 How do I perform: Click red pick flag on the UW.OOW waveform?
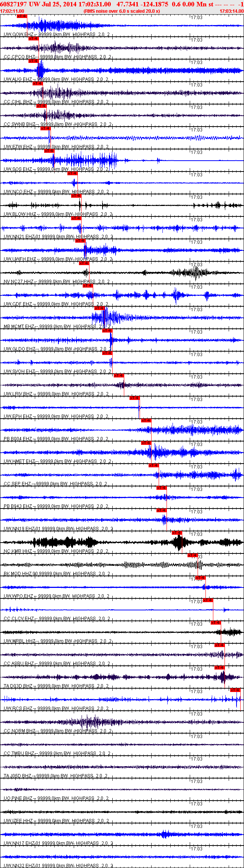tap(22, 16)
